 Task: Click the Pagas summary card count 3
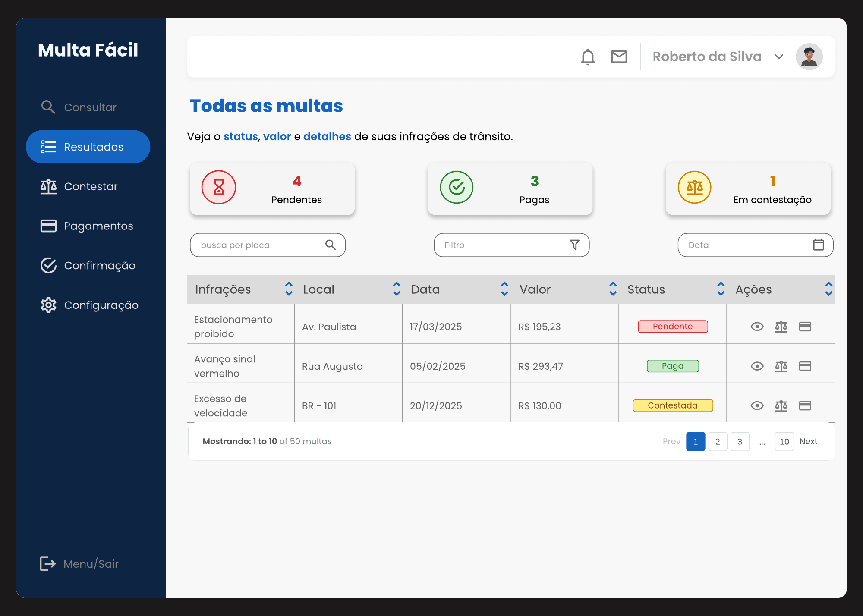coord(535,181)
